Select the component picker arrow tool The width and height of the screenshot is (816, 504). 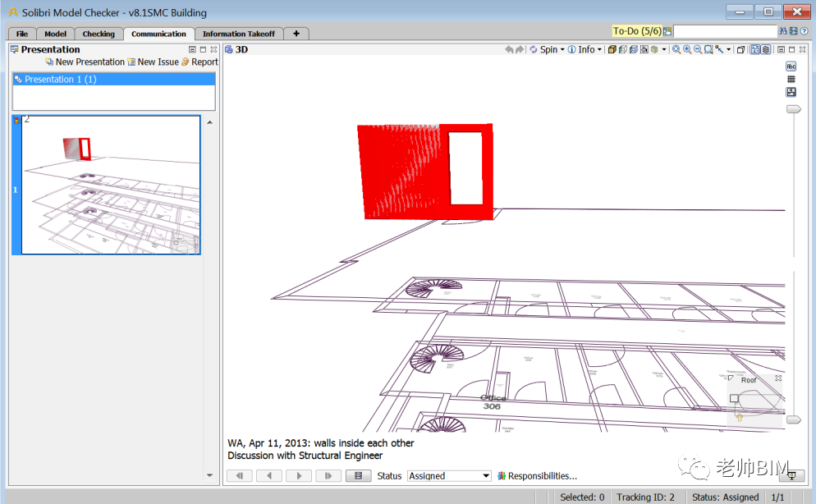coord(719,49)
